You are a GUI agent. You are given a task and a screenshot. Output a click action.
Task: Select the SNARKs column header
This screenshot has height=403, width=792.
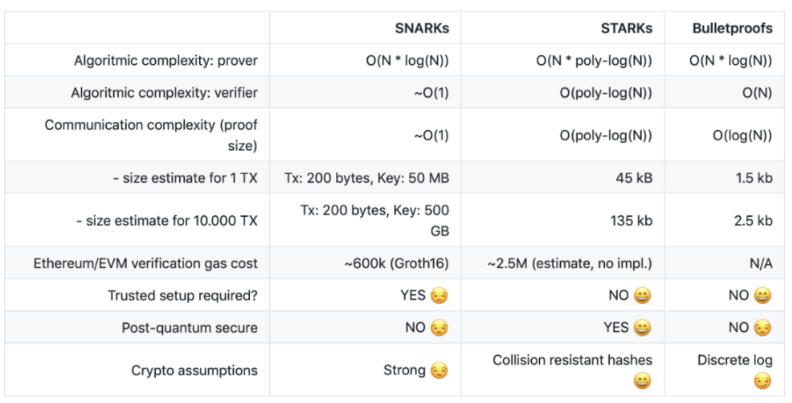422,28
